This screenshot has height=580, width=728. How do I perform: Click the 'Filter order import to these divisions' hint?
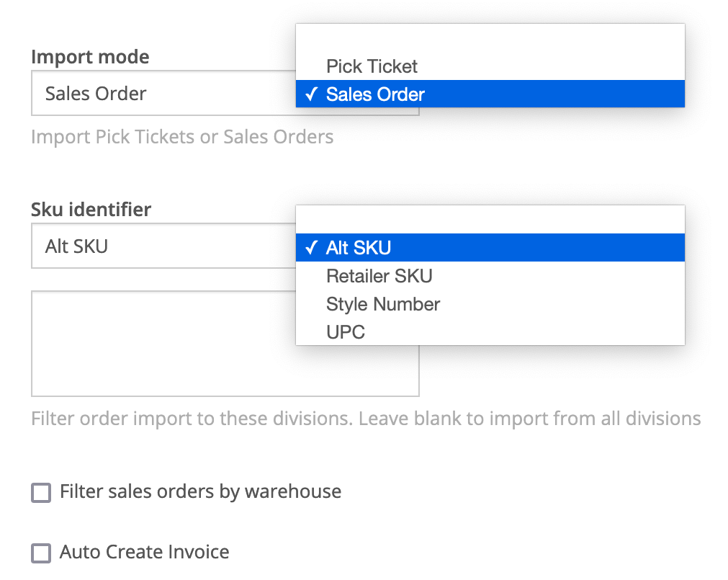pos(366,419)
